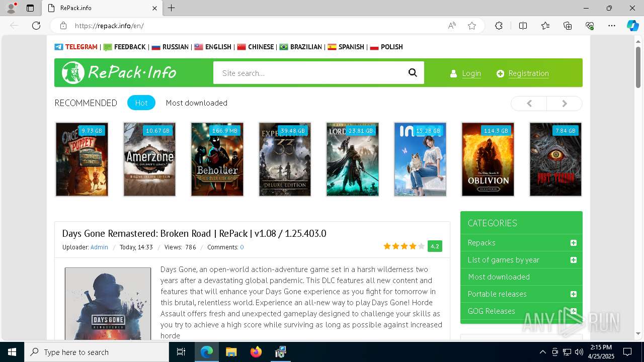The image size is (644, 362).
Task: Switch the site language to Chinese
Action: coord(256,47)
